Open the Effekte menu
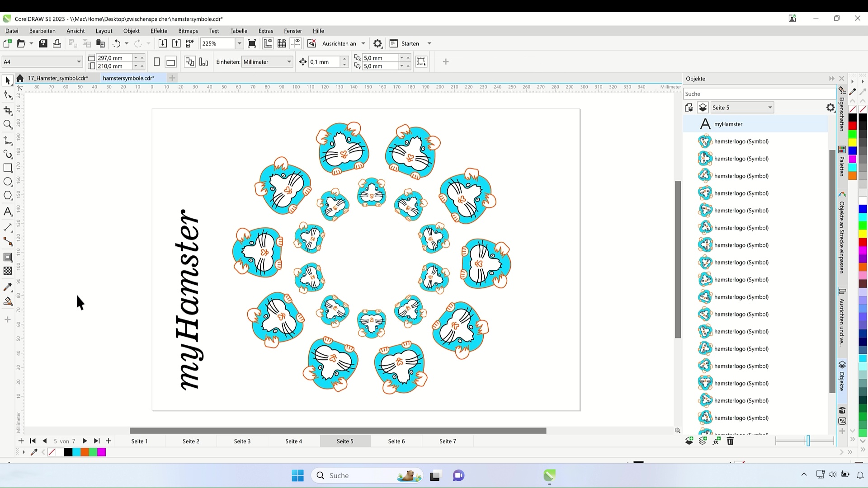 [x=159, y=31]
